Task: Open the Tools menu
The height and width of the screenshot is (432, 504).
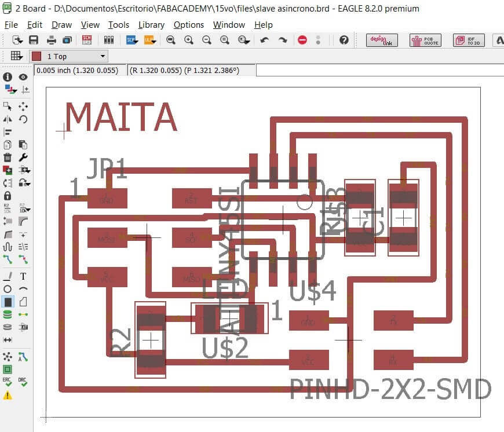Action: [x=119, y=25]
